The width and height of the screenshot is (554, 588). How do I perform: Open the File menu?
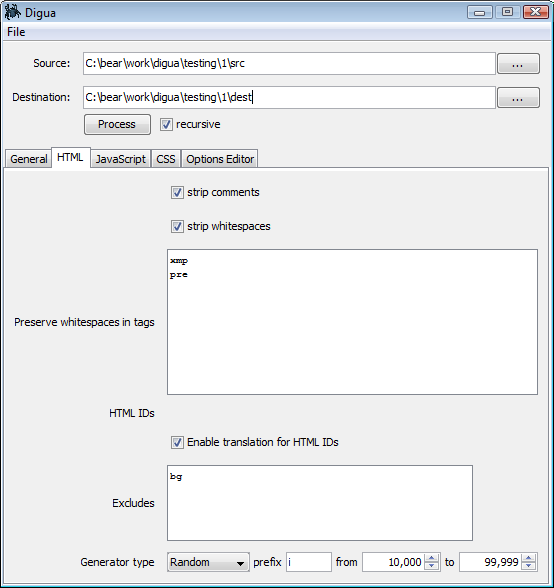[16, 32]
